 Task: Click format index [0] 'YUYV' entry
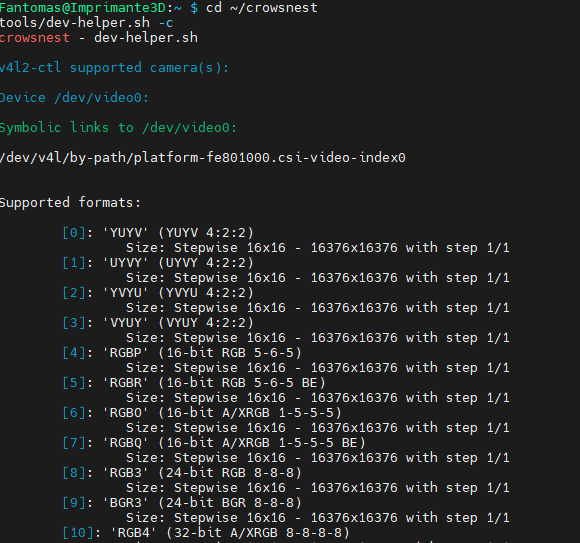pyautogui.click(x=158, y=233)
